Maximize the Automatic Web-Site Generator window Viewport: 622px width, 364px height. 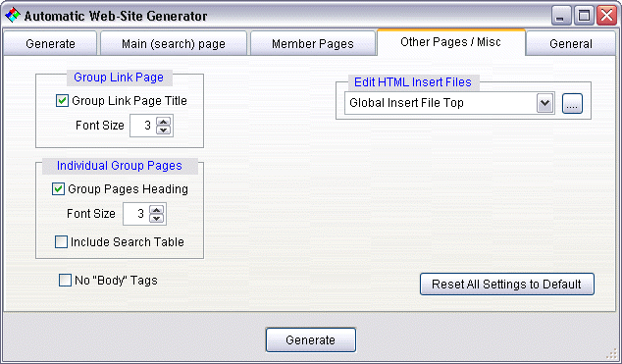(584, 16)
